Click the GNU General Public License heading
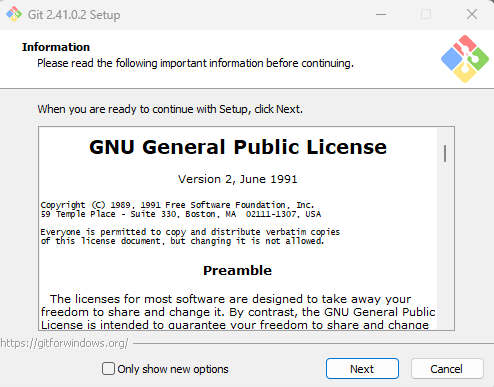The width and height of the screenshot is (494, 387). point(238,147)
